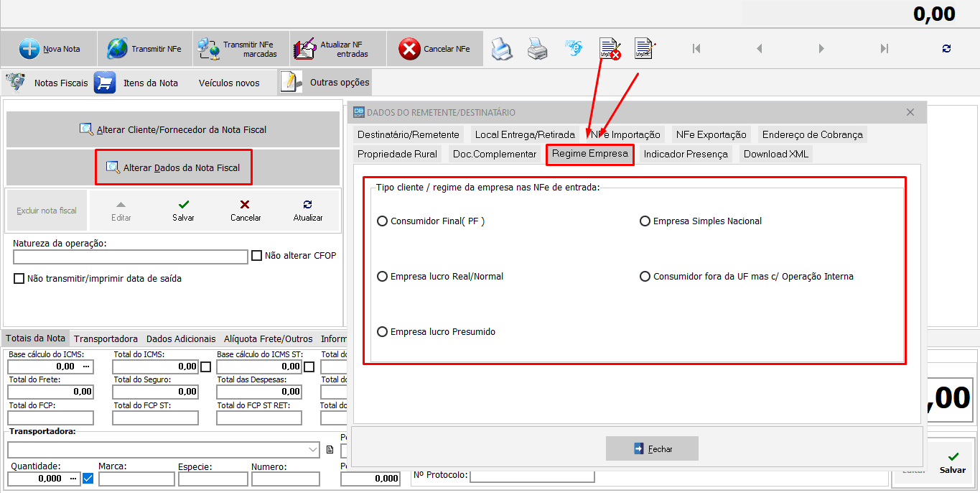Choose Empresa Simples Nacional radio option
The width and height of the screenshot is (980, 493).
[645, 221]
